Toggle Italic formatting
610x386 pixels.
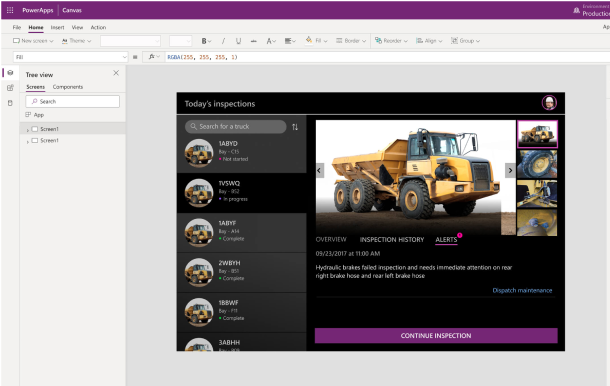tap(223, 41)
